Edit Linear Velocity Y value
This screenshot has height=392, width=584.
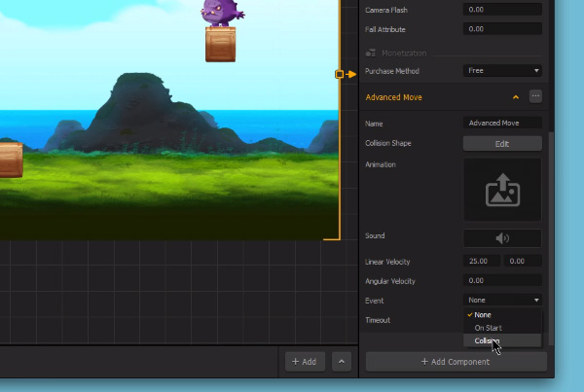pyautogui.click(x=523, y=262)
